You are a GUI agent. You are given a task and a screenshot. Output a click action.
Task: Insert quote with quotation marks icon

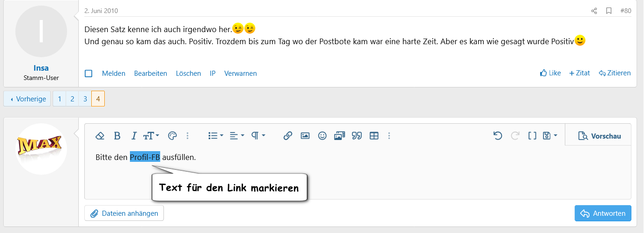click(357, 136)
